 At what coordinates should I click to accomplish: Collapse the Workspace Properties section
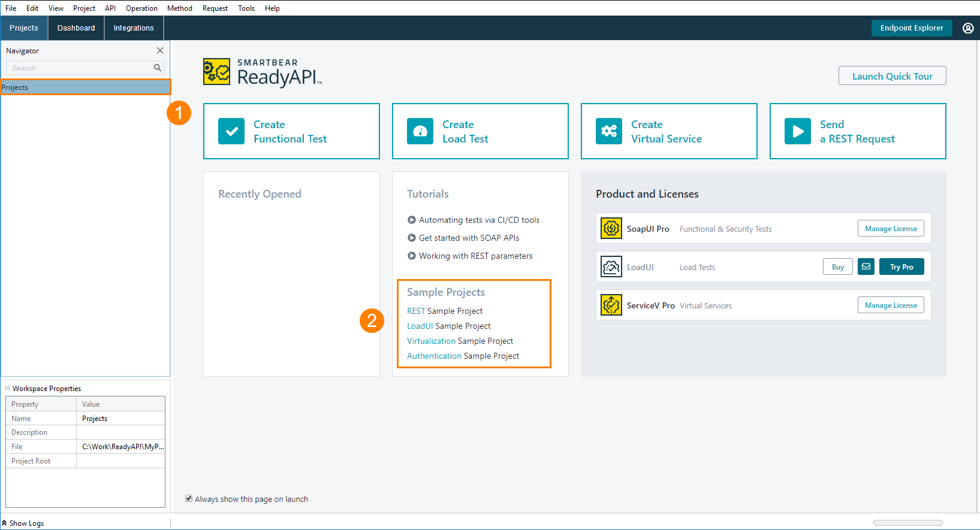(x=8, y=388)
